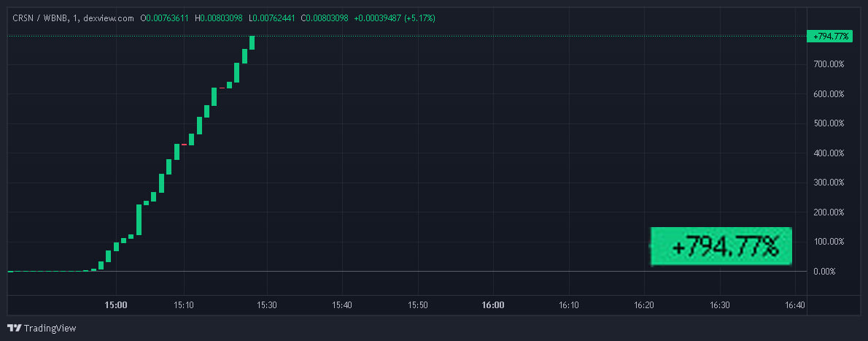
Task: Click the 15:30 time axis label
Action: coord(267,305)
